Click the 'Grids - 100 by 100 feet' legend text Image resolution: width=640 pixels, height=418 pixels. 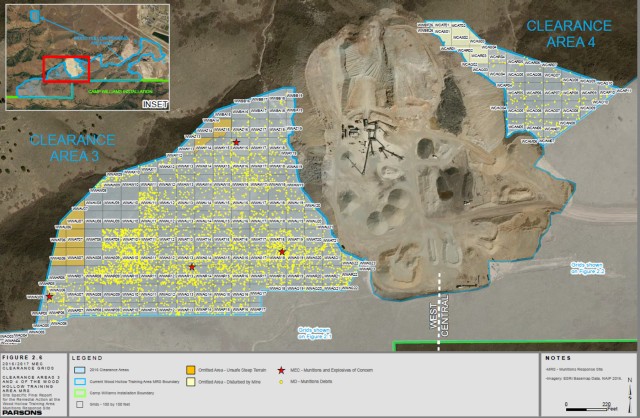108,405
